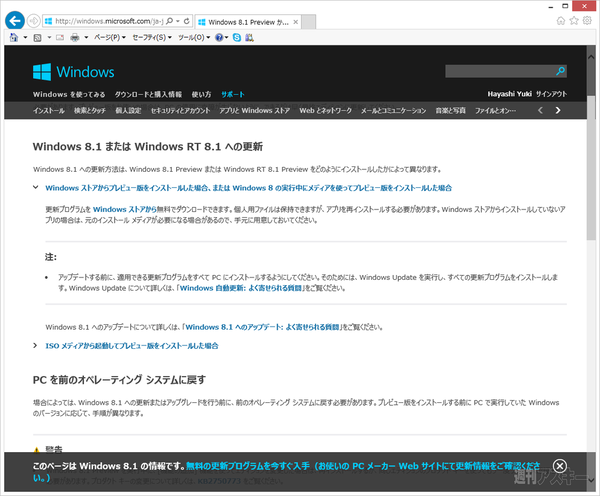Minimize the browser window

(551, 7)
